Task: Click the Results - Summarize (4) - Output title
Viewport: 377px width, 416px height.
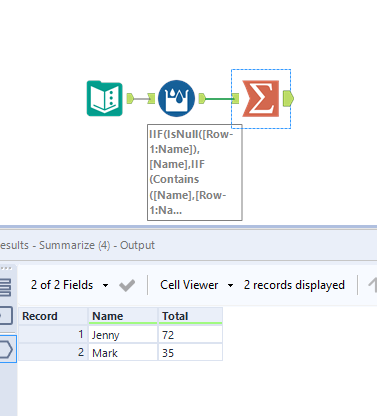Action: point(77,245)
